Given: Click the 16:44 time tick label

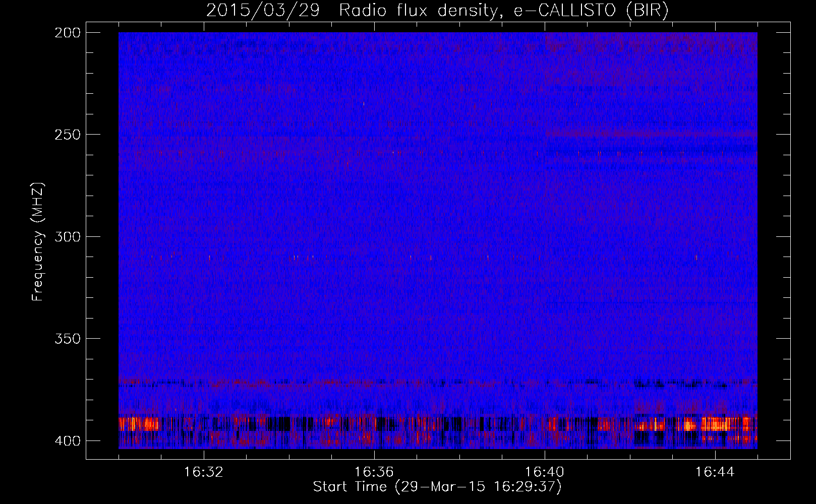Looking at the screenshot, I should coord(715,472).
